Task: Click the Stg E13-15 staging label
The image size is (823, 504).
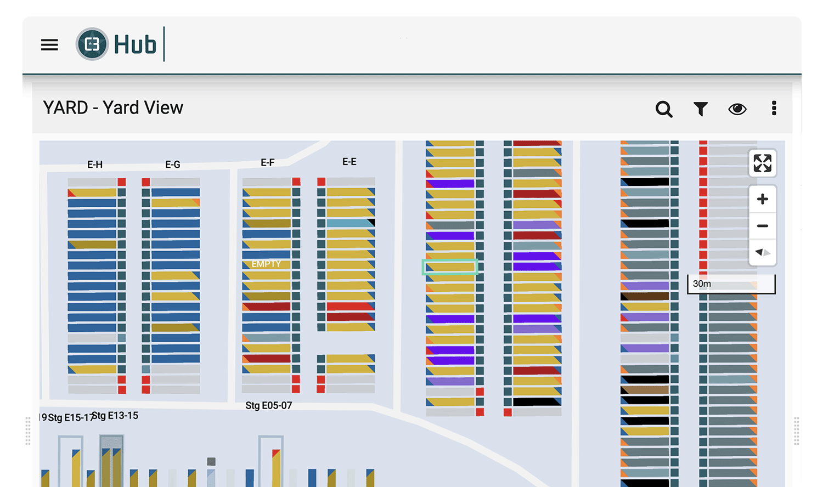Action: point(115,416)
